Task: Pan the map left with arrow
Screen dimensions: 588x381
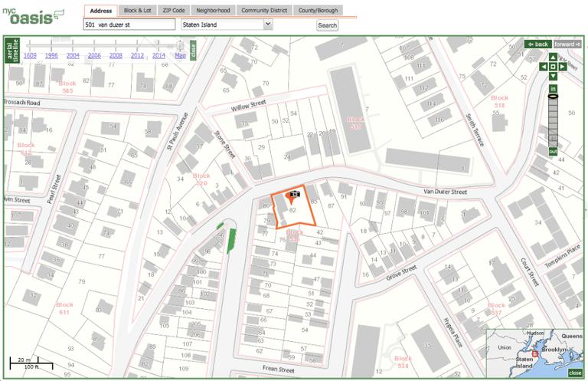Action: [543, 67]
